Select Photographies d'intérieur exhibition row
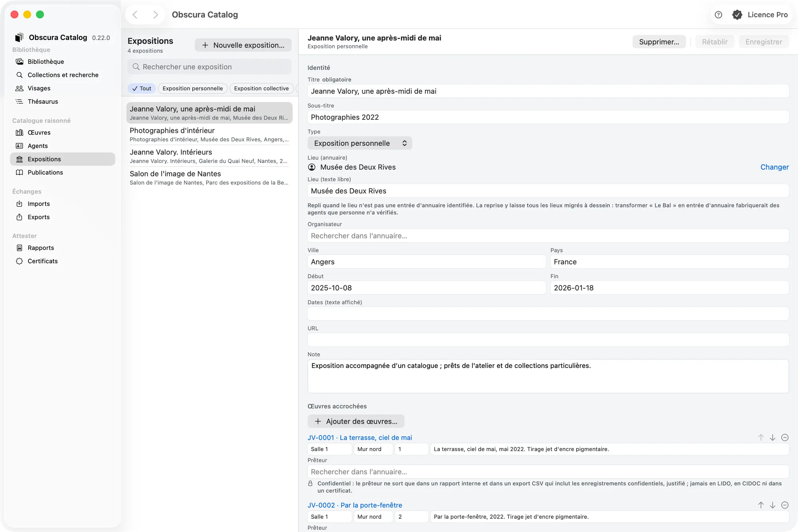Image resolution: width=798 pixels, height=532 pixels. tap(209, 134)
